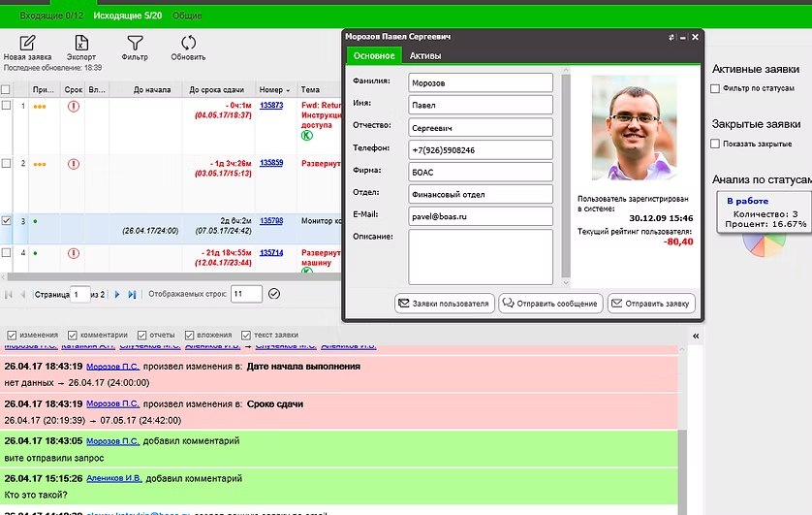Screen dimensions: 812x515
Task: Open request number 135859
Action: pos(271,163)
